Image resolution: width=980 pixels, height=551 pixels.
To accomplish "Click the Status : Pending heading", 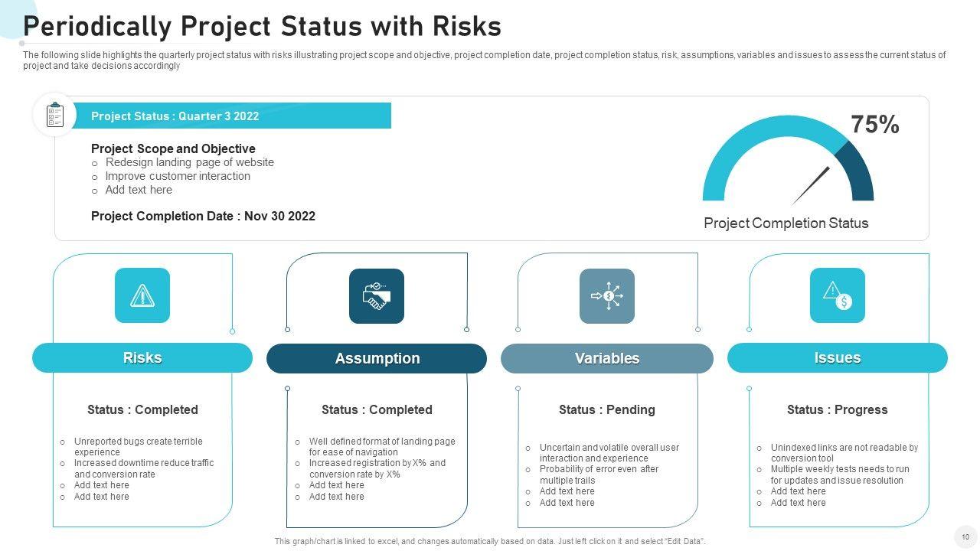I will [607, 410].
